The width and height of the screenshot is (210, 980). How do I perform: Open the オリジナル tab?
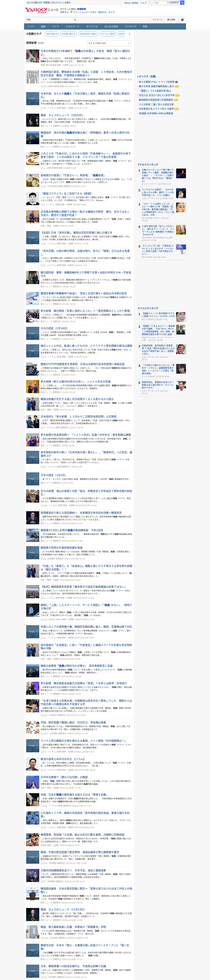(92, 27)
